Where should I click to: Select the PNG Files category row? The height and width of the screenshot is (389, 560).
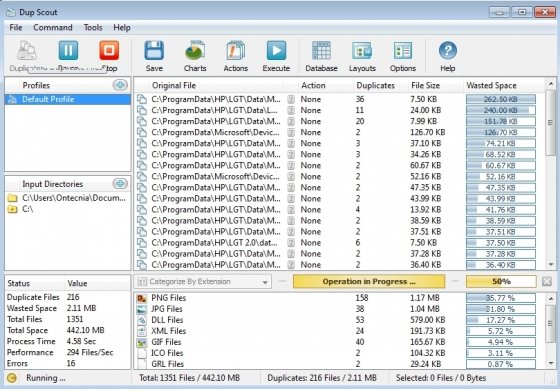click(x=340, y=298)
